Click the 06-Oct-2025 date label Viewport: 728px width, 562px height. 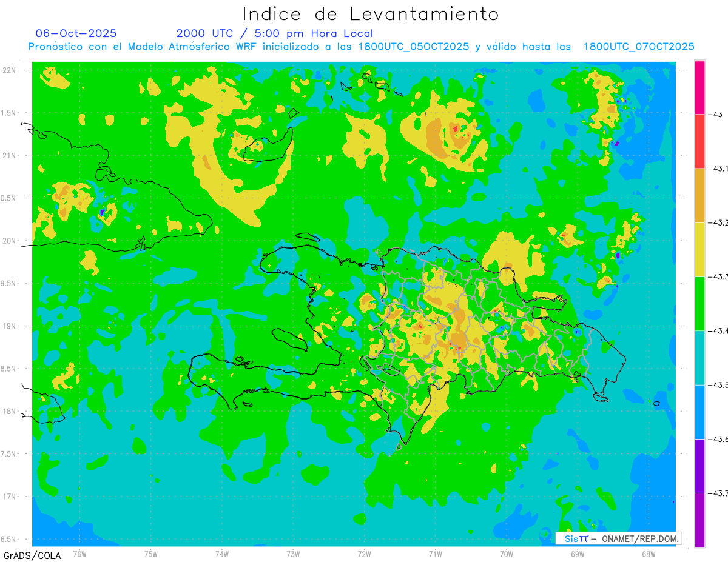point(76,33)
